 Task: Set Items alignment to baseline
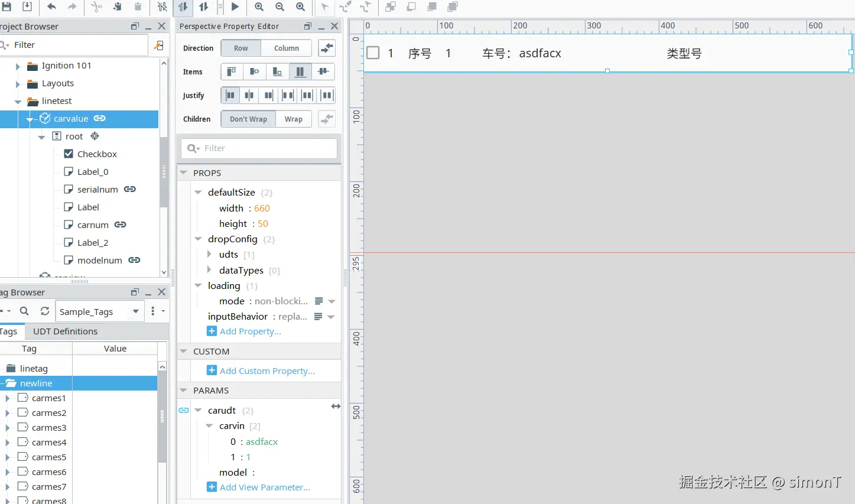(323, 71)
